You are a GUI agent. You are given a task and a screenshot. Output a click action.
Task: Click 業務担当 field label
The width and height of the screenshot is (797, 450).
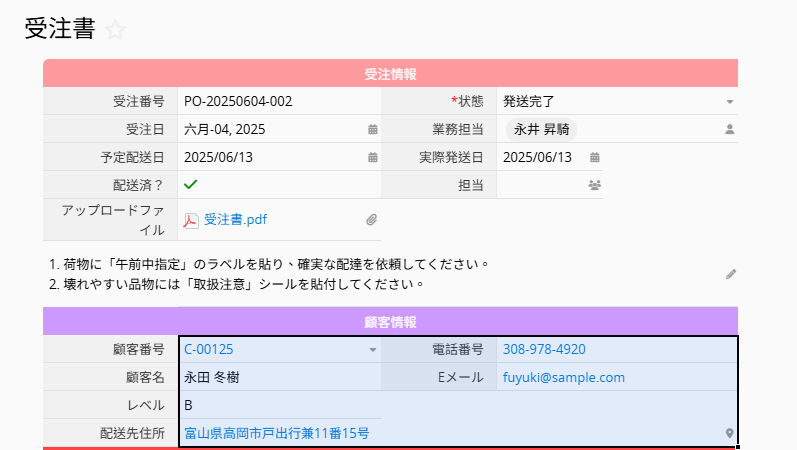(x=457, y=129)
